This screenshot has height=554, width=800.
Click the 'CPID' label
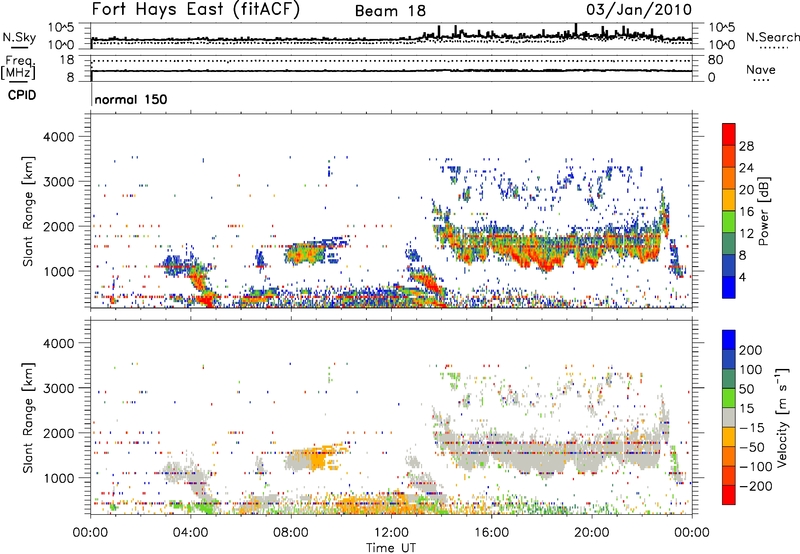click(22, 95)
